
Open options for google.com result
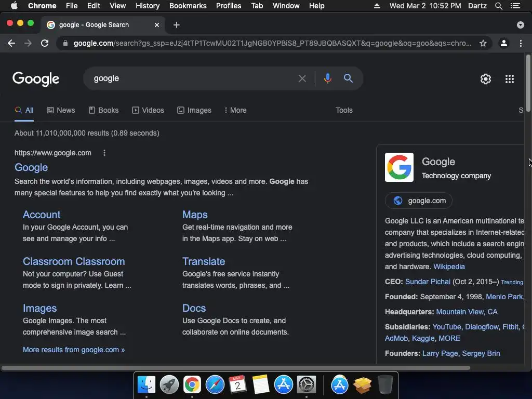104,153
